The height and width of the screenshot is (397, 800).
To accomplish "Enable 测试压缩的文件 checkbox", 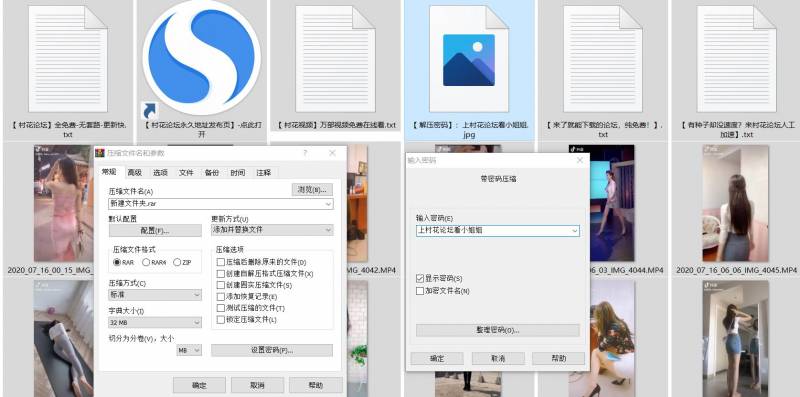I will [x=220, y=308].
